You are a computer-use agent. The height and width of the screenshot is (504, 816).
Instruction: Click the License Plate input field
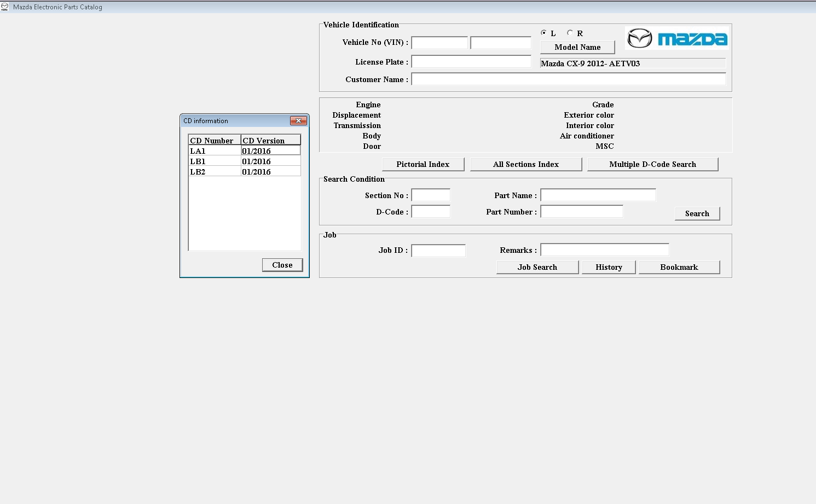pyautogui.click(x=471, y=62)
